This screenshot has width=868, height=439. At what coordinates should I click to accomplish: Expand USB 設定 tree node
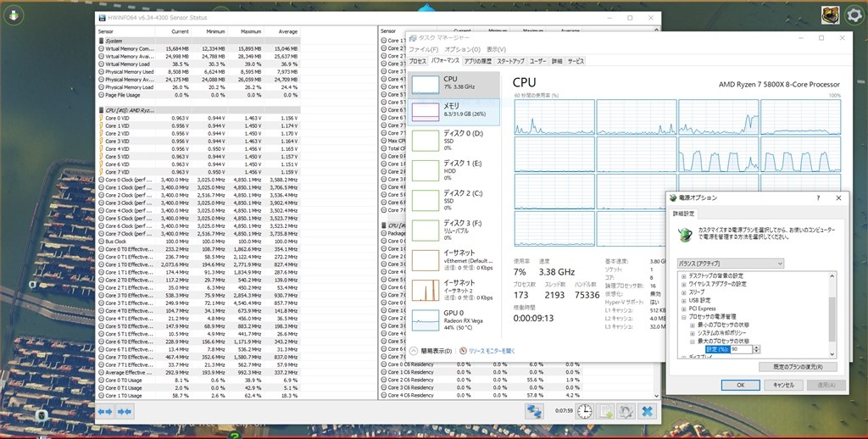(684, 301)
